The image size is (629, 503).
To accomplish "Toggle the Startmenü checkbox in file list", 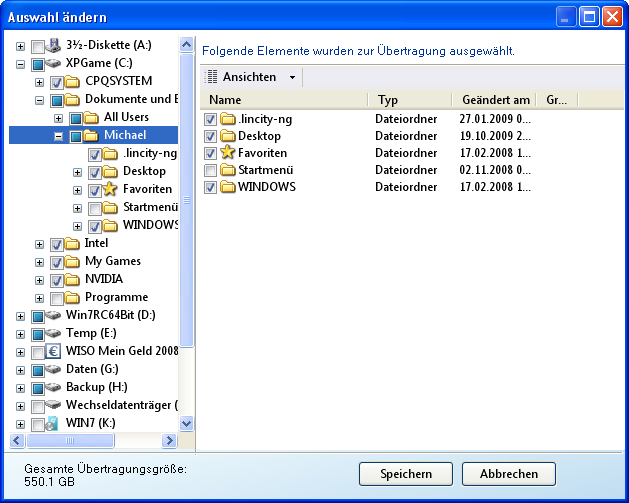I will [210, 170].
